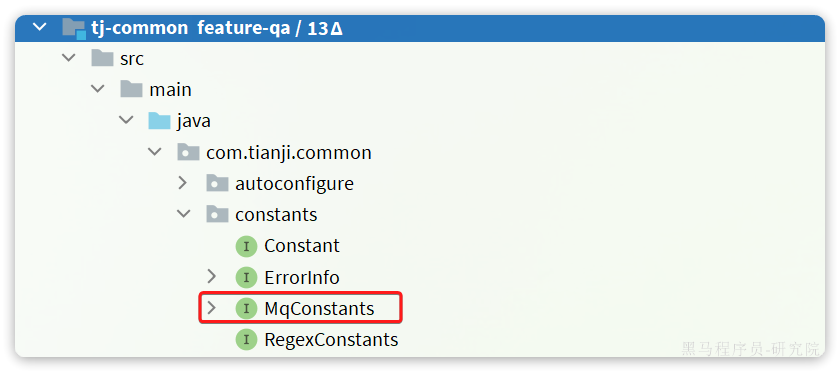The image size is (840, 374).
Task: Collapse the tj-common root node
Action: [x=39, y=27]
